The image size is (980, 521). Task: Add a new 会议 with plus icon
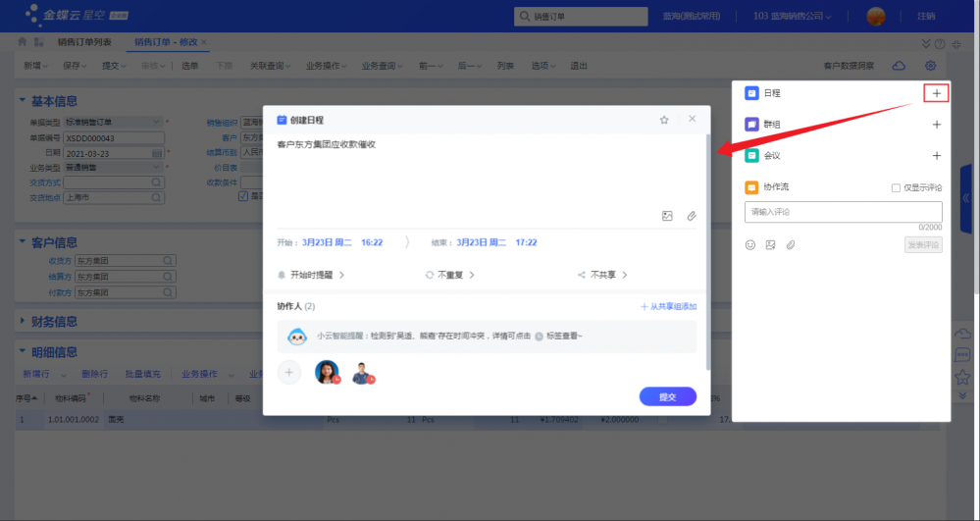tap(936, 156)
